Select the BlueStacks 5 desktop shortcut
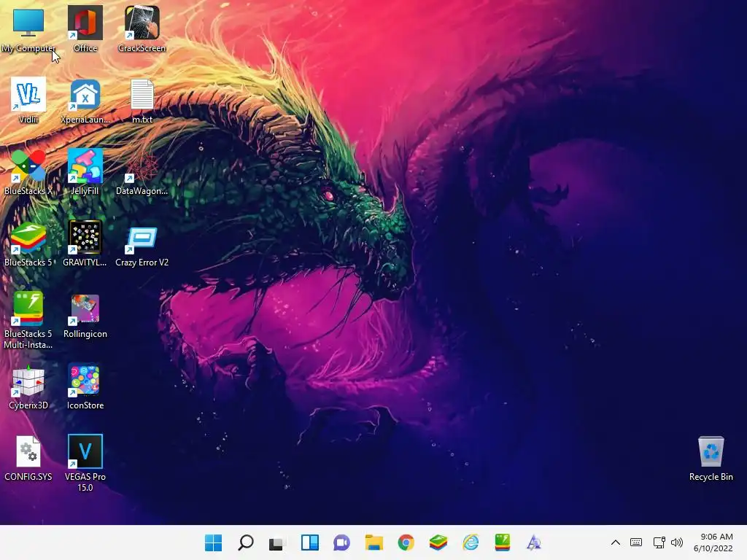The width and height of the screenshot is (747, 560). 28,244
